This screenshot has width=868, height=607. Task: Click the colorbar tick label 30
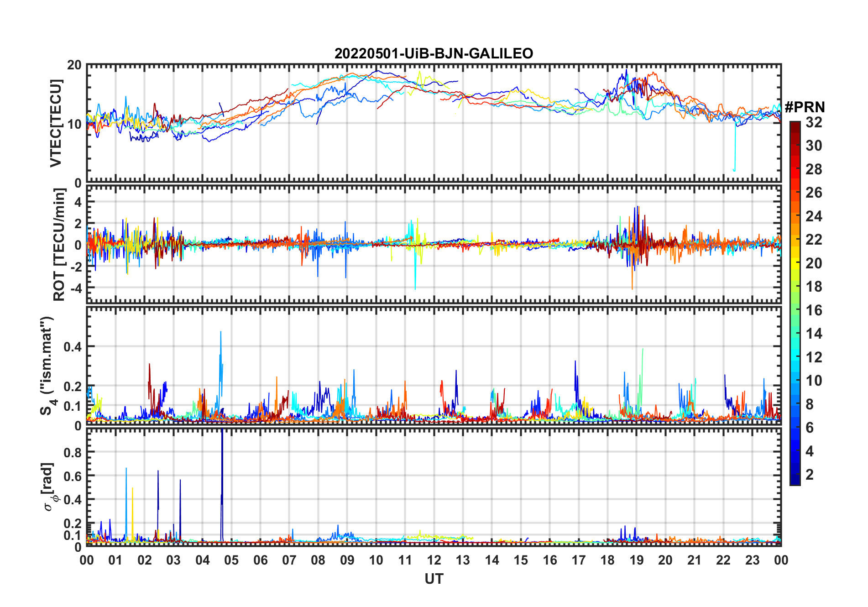point(814,146)
